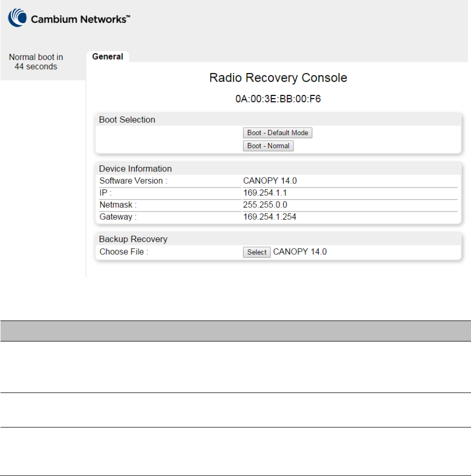Image resolution: width=471 pixels, height=476 pixels.
Task: Select the MAC address 0A:00:3E:BB:00:F6
Action: (x=278, y=99)
